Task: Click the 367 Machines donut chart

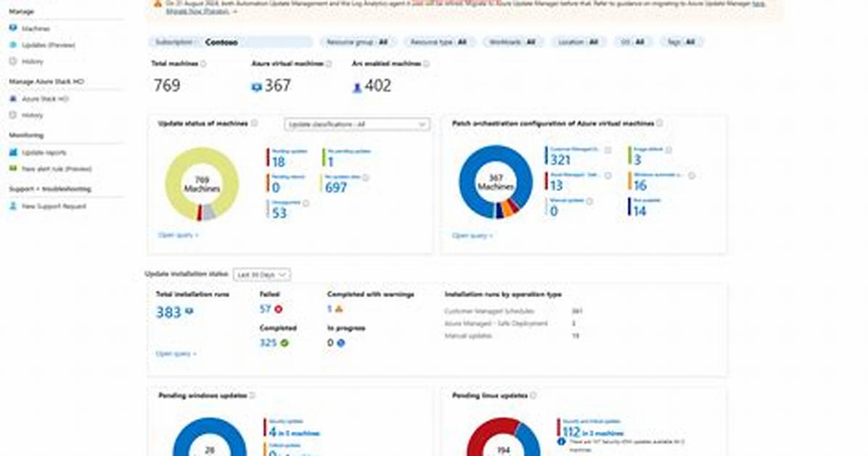Action: pos(496,182)
